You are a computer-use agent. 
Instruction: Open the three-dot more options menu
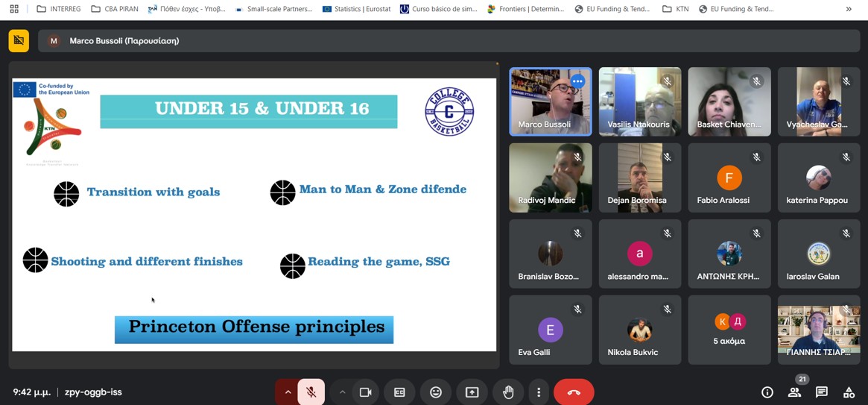pyautogui.click(x=539, y=392)
